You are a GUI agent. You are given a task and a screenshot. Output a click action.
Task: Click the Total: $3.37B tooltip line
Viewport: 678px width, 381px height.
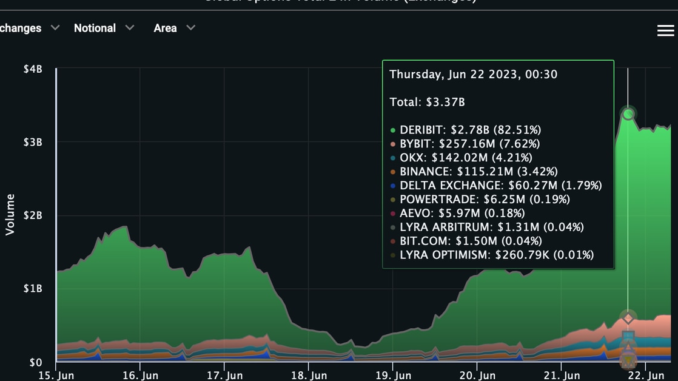pos(427,102)
